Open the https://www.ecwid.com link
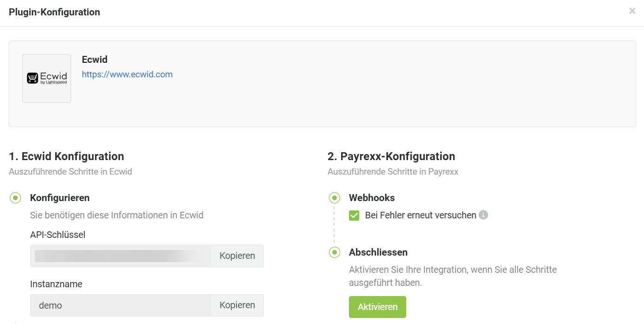Screen dimensions: 644x324 [x=127, y=74]
